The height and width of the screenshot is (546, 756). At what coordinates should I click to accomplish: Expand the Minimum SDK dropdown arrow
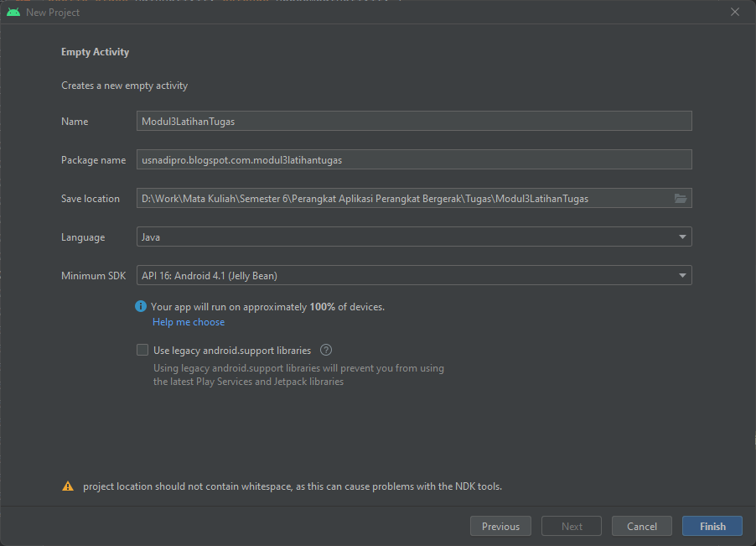tap(682, 275)
